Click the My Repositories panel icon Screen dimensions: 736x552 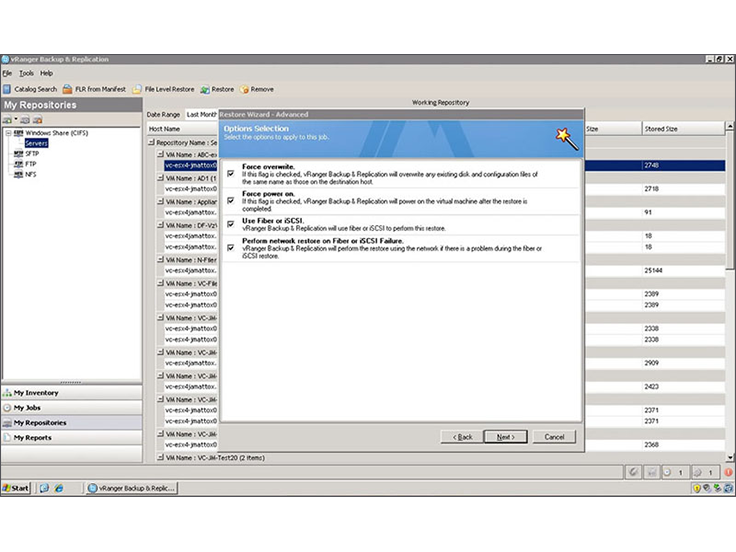7,423
